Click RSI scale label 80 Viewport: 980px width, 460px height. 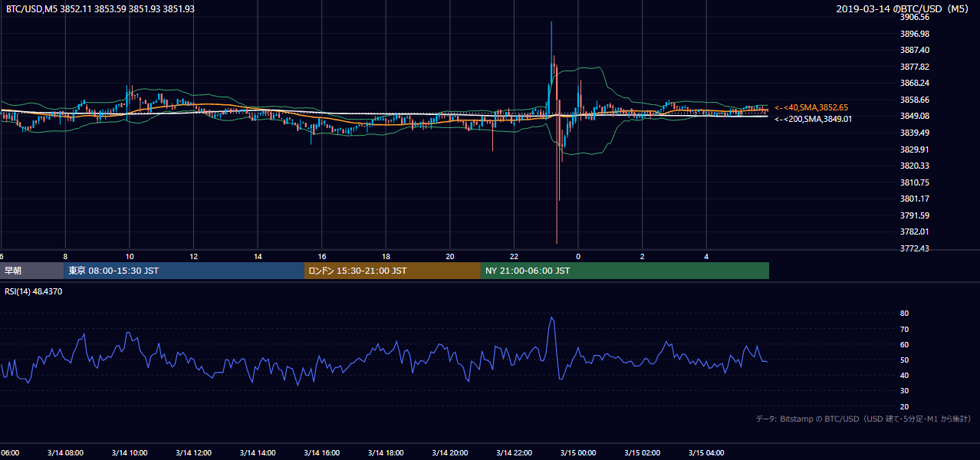tap(905, 314)
